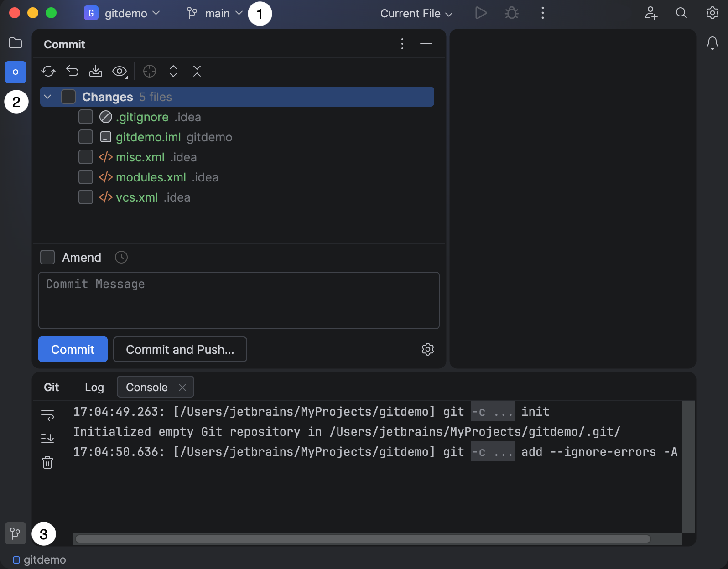Open the Notifications bell

pyautogui.click(x=712, y=43)
